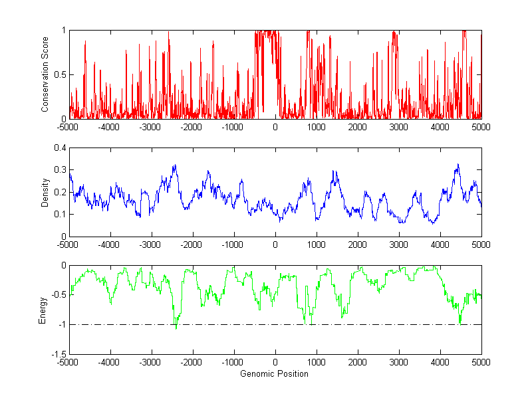Click the 5000 tick below the Energy plot

pyautogui.click(x=481, y=363)
